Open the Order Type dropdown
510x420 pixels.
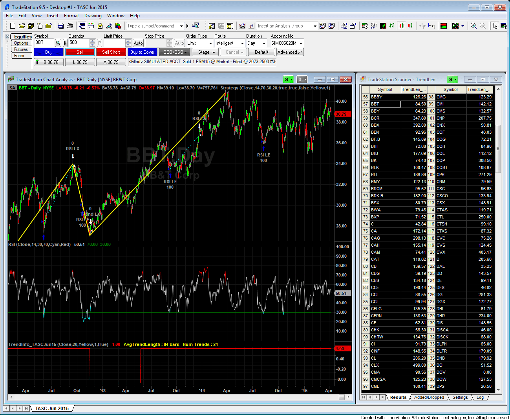point(210,43)
